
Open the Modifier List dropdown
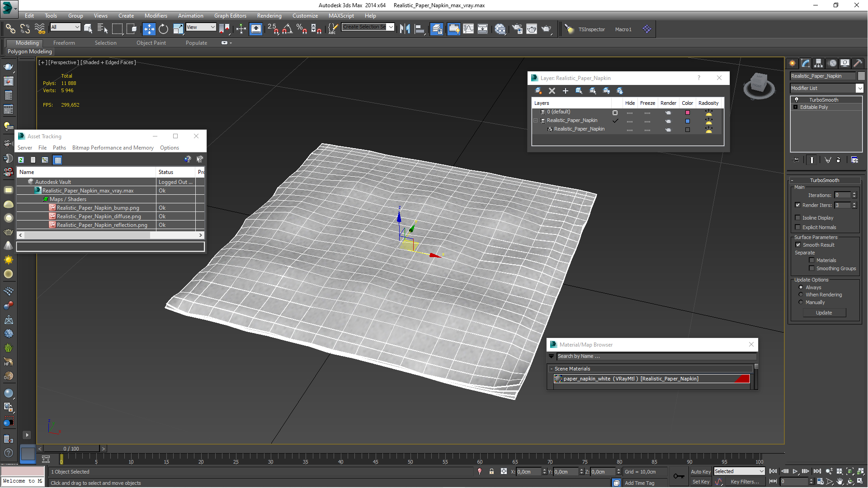pos(826,88)
